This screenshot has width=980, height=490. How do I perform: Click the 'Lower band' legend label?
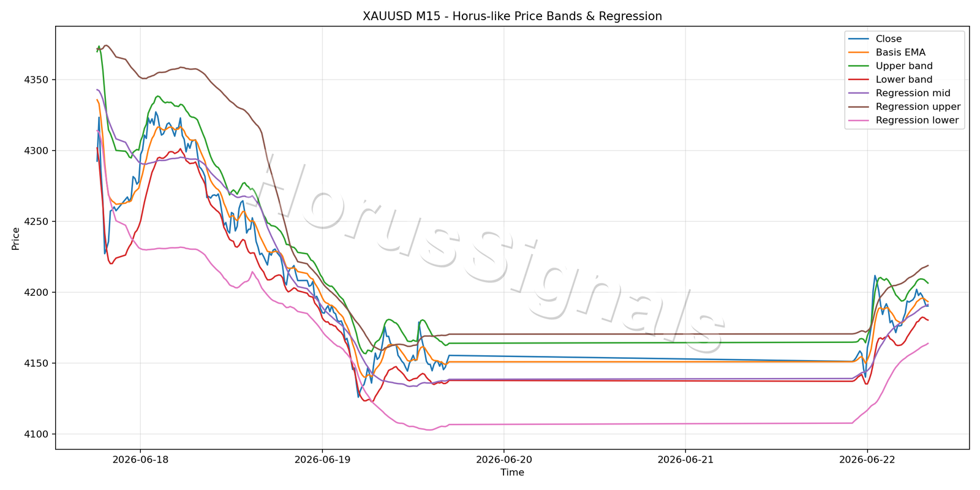[x=904, y=80]
